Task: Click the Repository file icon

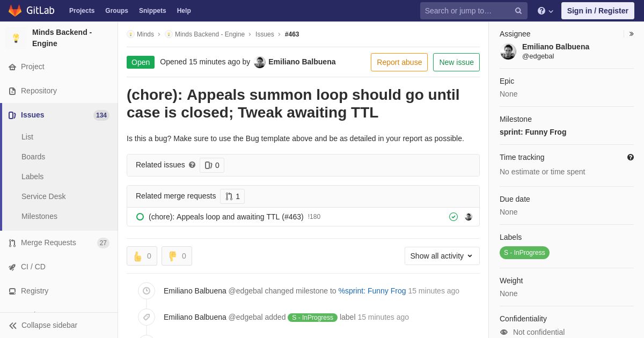Action: [x=12, y=91]
